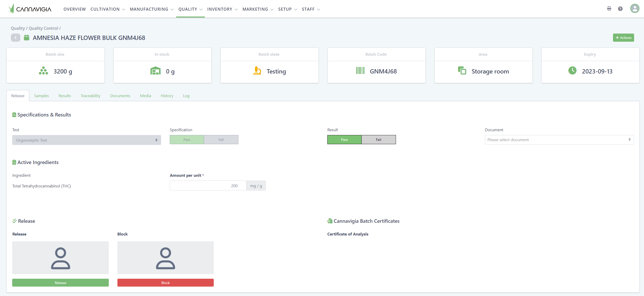The width and height of the screenshot is (644, 296).
Task: Click the print icon in header
Action: 609,9
